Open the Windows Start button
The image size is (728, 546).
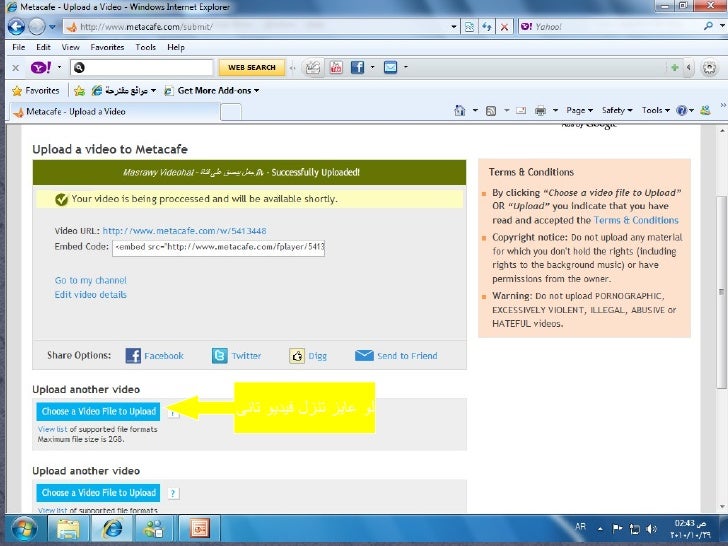point(24,529)
